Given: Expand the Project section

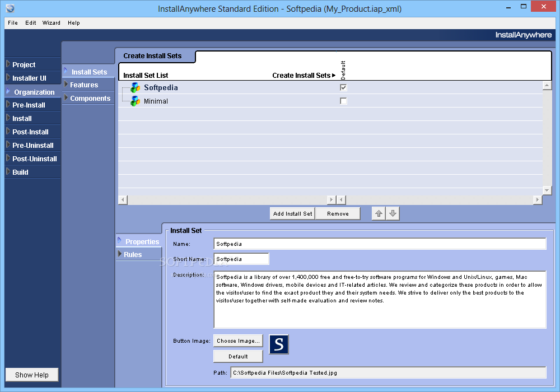Looking at the screenshot, I should (x=33, y=64).
